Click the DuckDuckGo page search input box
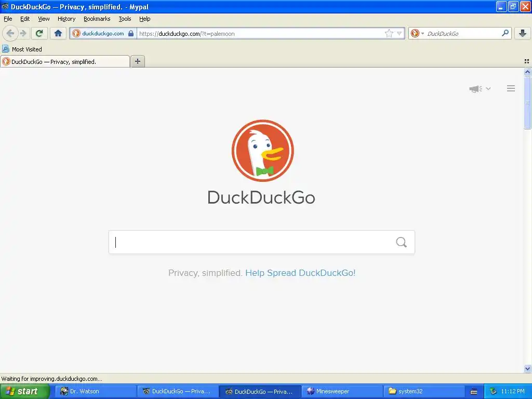 262,242
